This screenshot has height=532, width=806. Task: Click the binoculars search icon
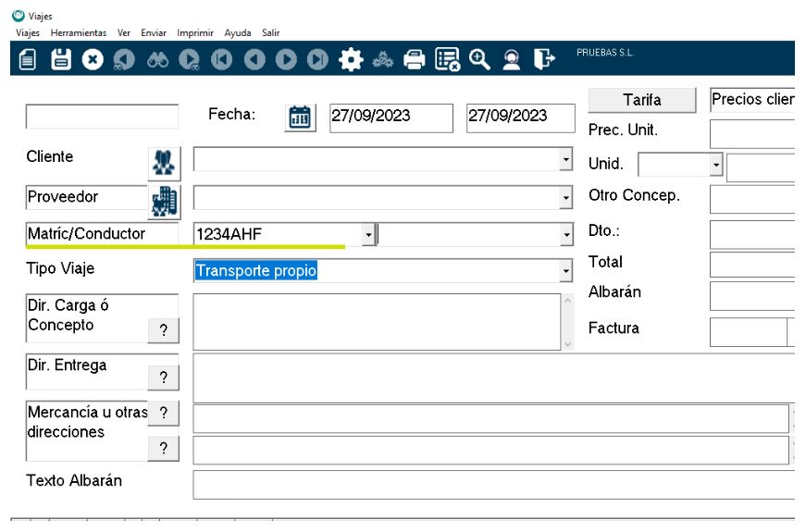(157, 59)
